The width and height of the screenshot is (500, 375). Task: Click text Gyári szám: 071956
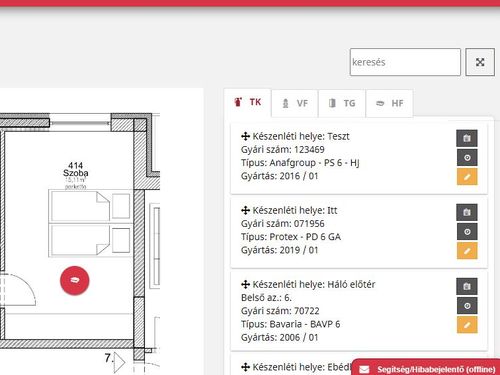[283, 223]
